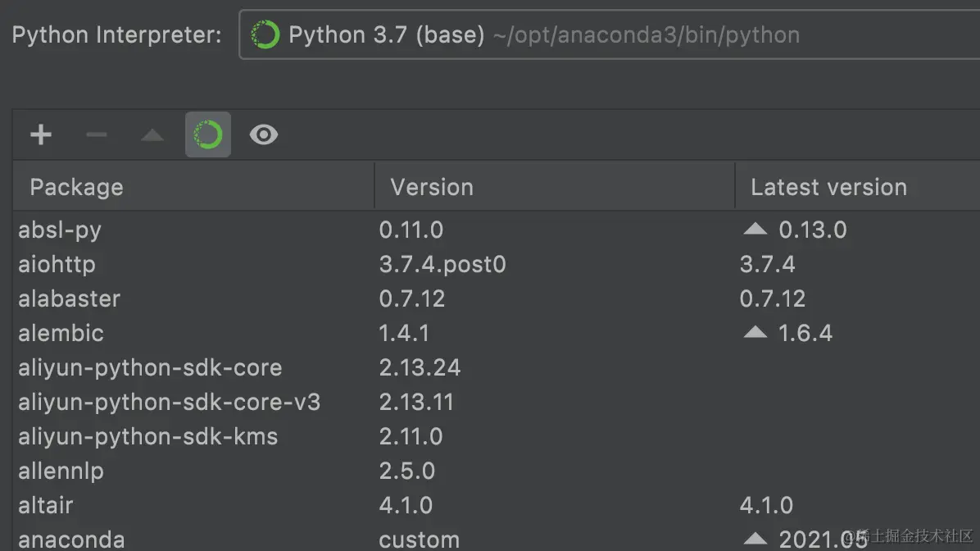Click the upgrade arrow in anaconda row
Image resolution: width=980 pixels, height=551 pixels.
coord(755,540)
